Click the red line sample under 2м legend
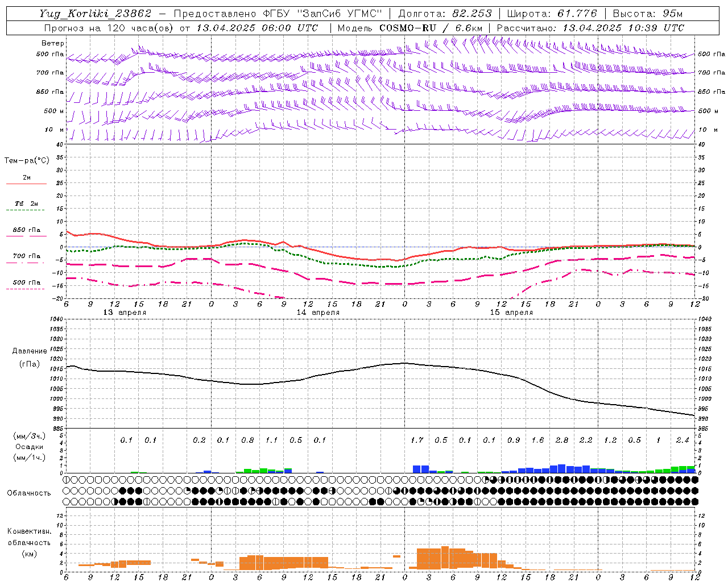Screen dimensions: 728x582 (x=27, y=184)
